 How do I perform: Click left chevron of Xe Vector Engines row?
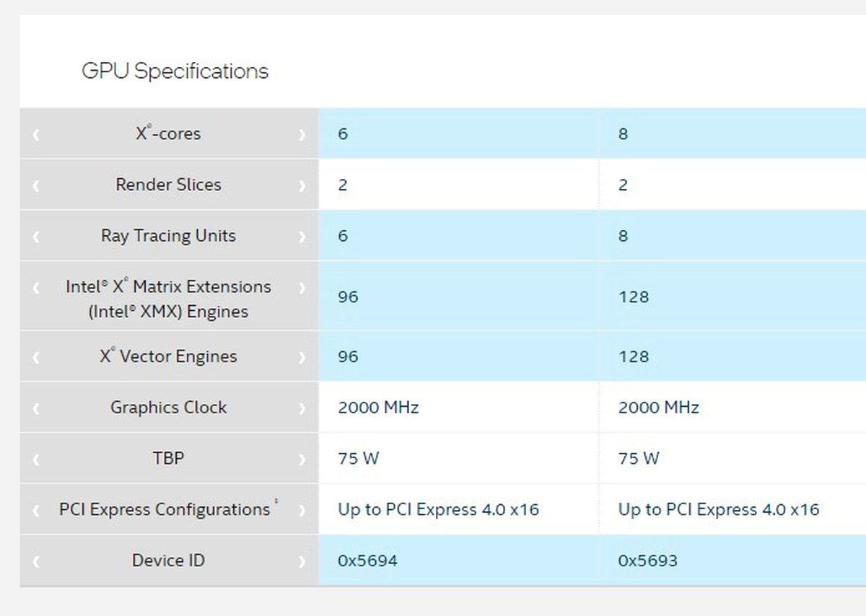point(36,357)
